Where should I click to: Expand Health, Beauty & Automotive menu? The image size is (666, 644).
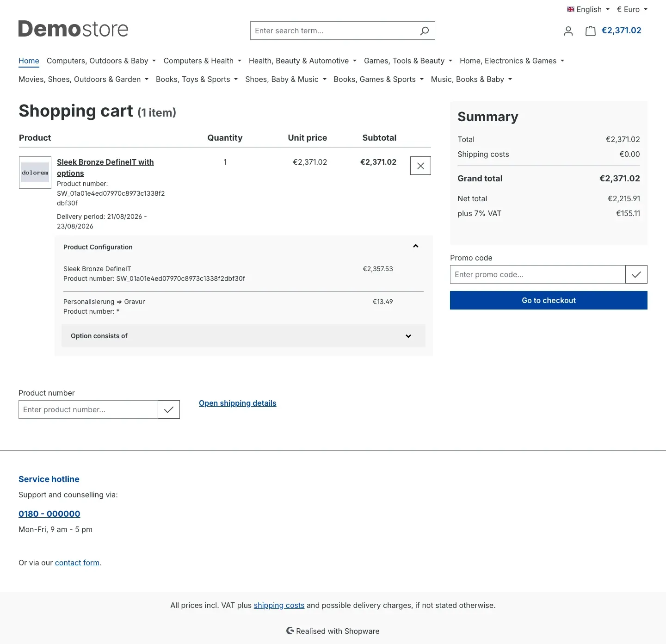[x=303, y=61]
